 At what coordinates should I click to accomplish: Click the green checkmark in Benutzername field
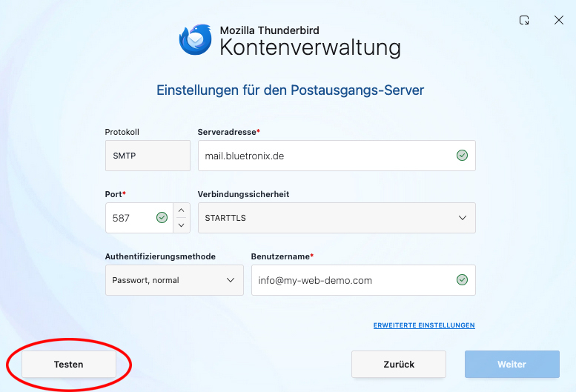462,280
